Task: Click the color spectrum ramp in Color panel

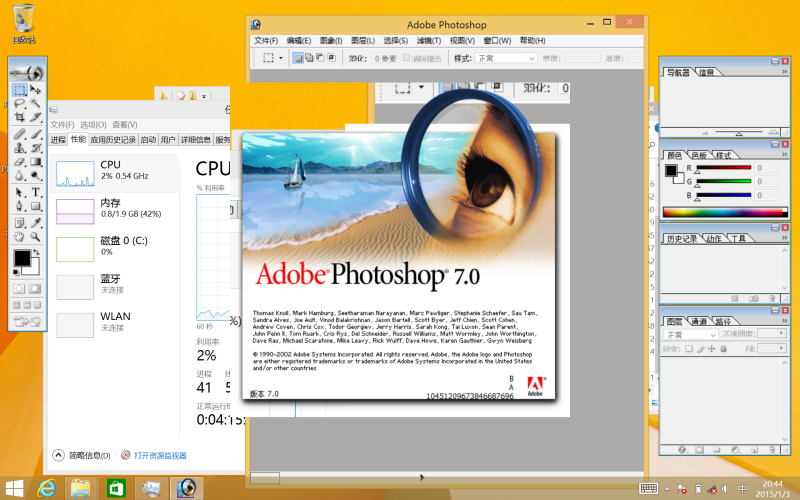Action: (724, 212)
